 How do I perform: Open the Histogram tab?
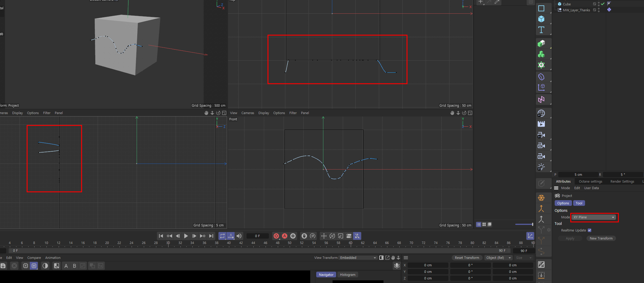(347, 275)
